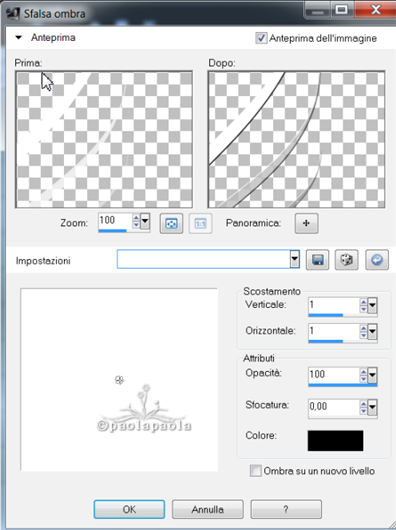
Task: Save preset with the floppy disk icon
Action: (x=317, y=260)
